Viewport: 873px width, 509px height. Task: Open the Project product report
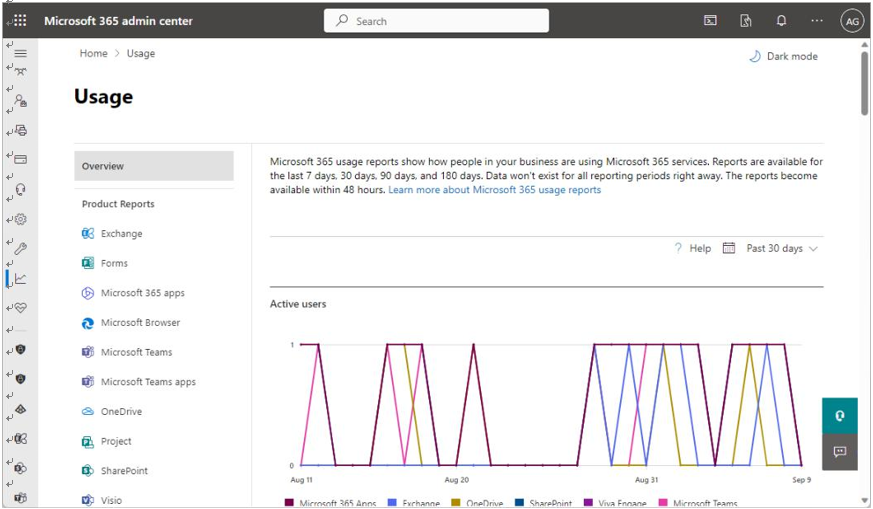pos(106,441)
